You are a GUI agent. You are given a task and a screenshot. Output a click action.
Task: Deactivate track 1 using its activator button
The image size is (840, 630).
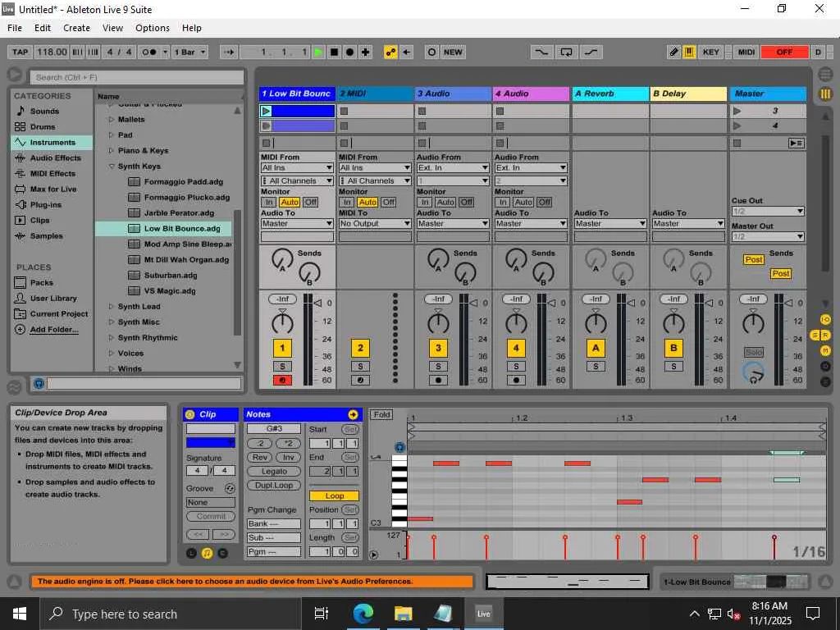click(x=282, y=348)
